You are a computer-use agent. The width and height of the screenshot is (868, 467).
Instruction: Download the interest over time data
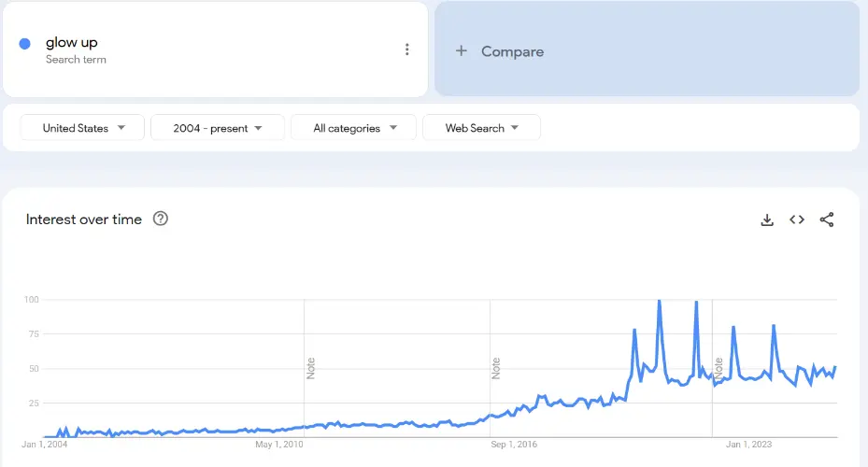coord(767,219)
